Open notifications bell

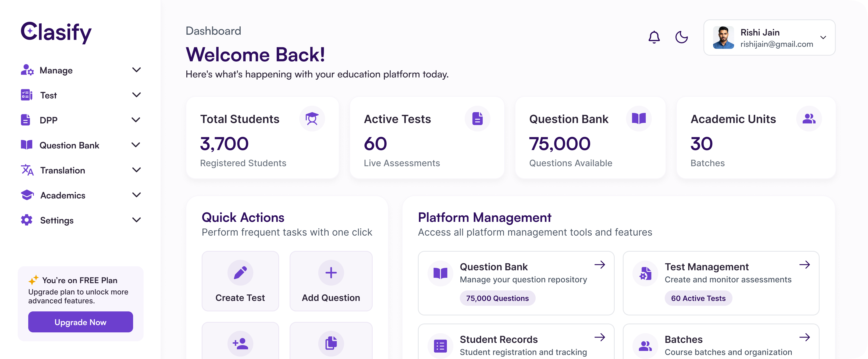[x=654, y=37]
